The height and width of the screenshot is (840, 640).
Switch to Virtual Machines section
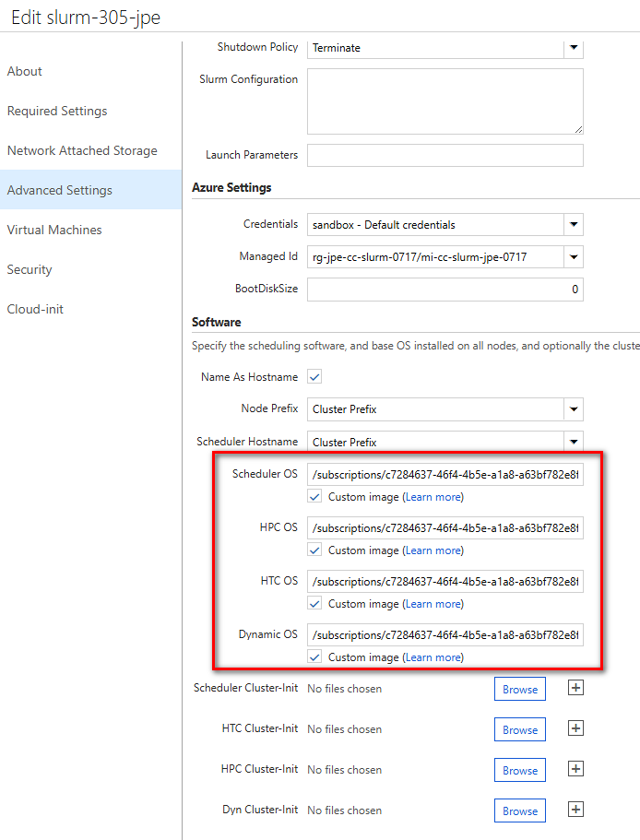point(54,230)
